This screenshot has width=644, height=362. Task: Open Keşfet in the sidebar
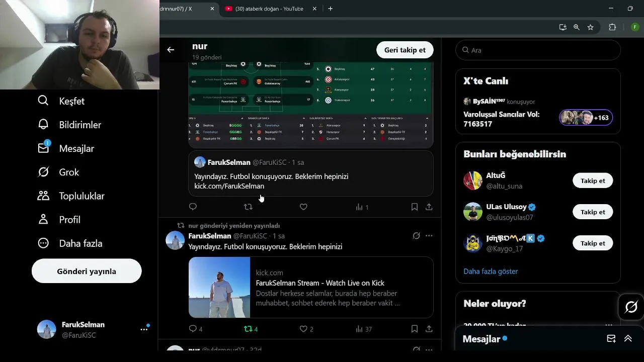[61, 101]
